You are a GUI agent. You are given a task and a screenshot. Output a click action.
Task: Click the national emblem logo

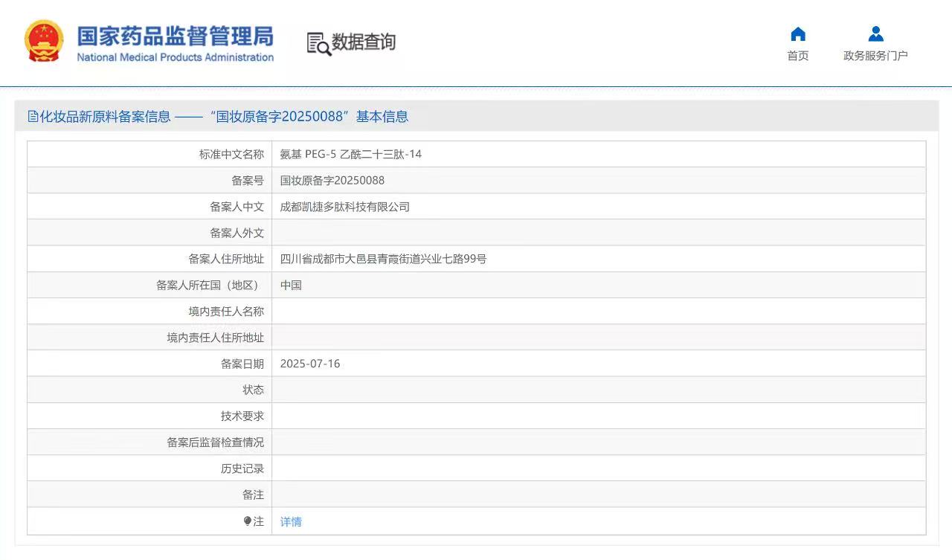pyautogui.click(x=45, y=41)
